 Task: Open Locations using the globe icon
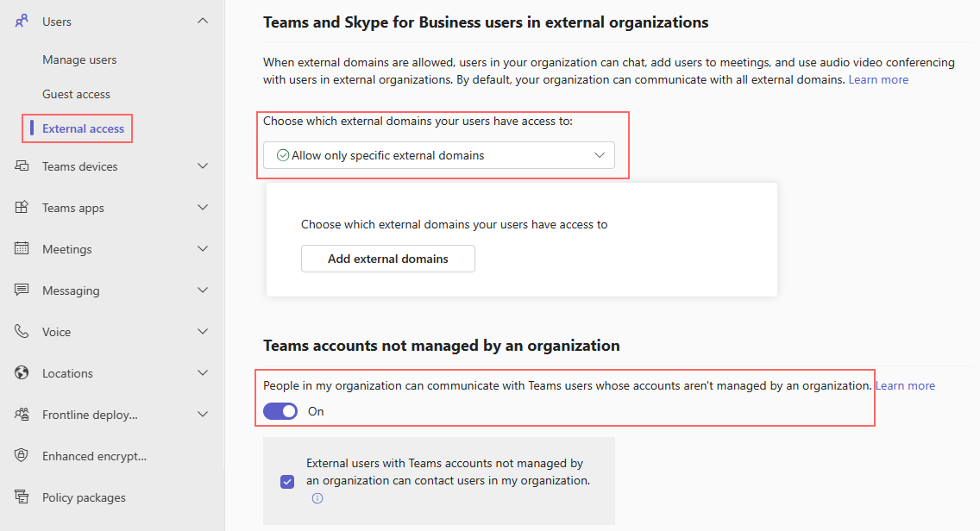coord(22,372)
